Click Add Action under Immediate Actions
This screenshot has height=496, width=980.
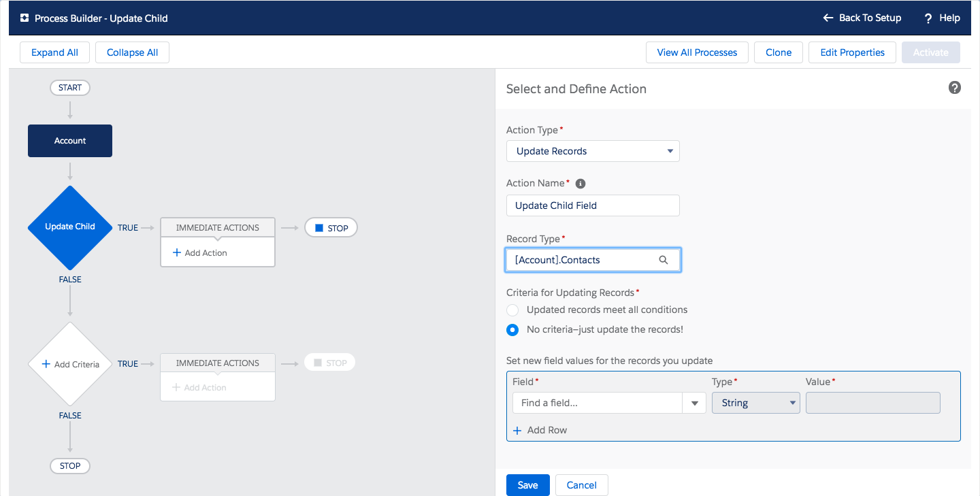click(x=200, y=252)
